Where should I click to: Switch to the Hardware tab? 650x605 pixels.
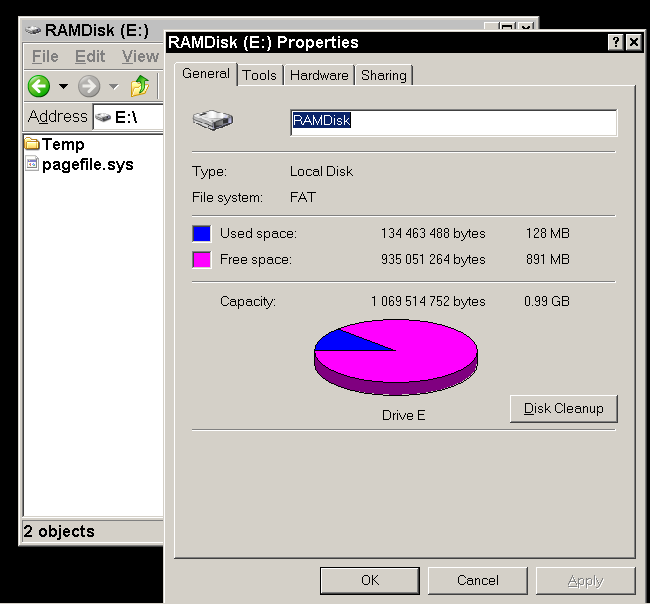coord(319,75)
